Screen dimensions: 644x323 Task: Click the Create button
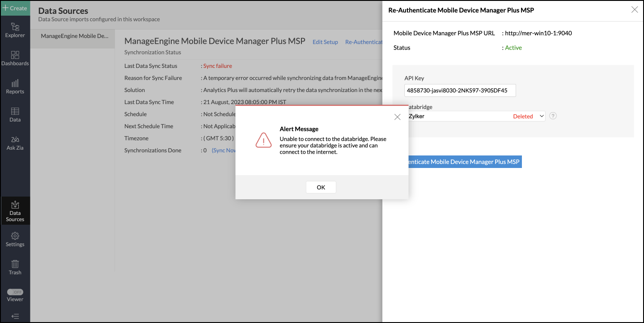tap(15, 8)
